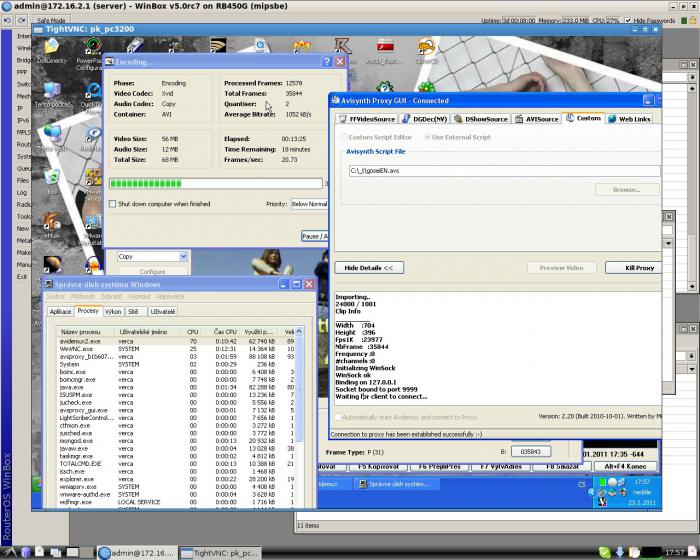The width and height of the screenshot is (700, 560).
Task: Collapse details with Hide Details button
Action: click(x=369, y=267)
